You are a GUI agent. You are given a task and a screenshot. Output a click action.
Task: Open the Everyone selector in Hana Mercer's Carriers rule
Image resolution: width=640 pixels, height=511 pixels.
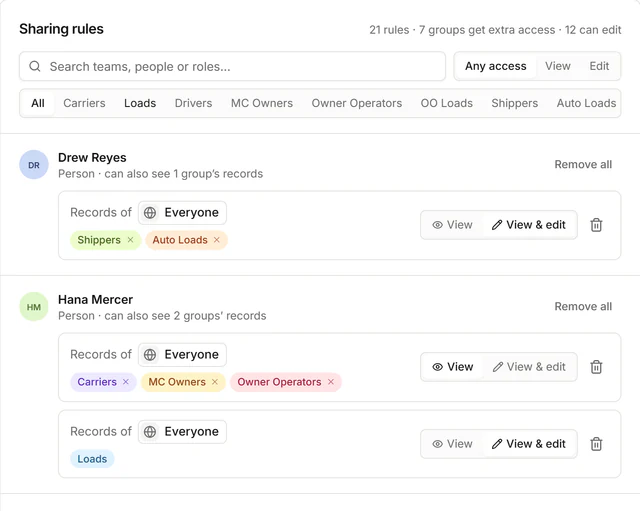click(182, 355)
